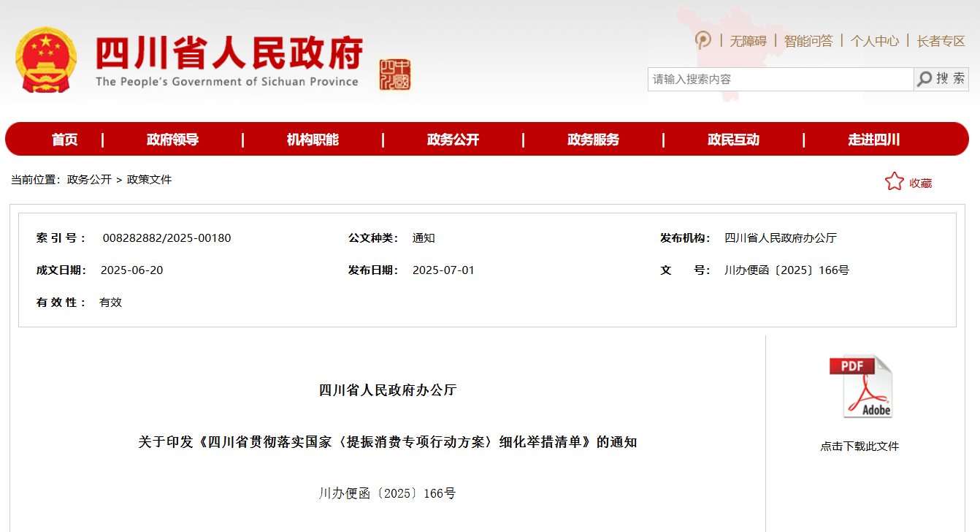Click the national emblem logo
Screen dimensions: 980x532
(x=47, y=59)
